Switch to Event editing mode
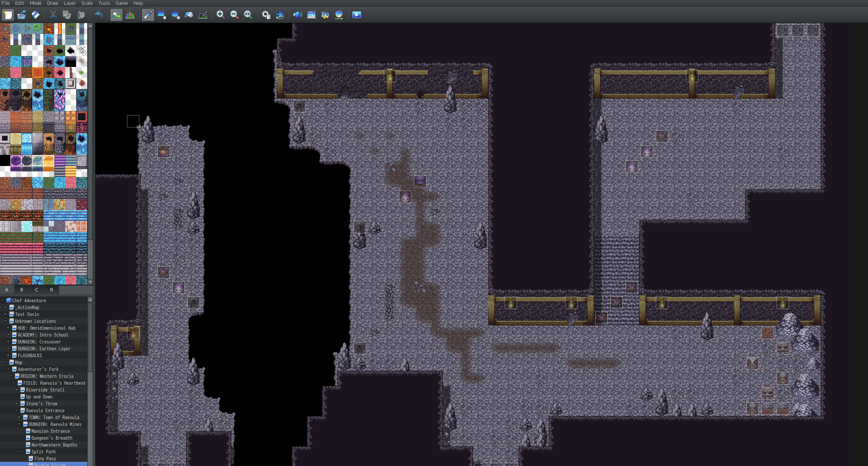The width and height of the screenshot is (868, 466). tap(130, 15)
